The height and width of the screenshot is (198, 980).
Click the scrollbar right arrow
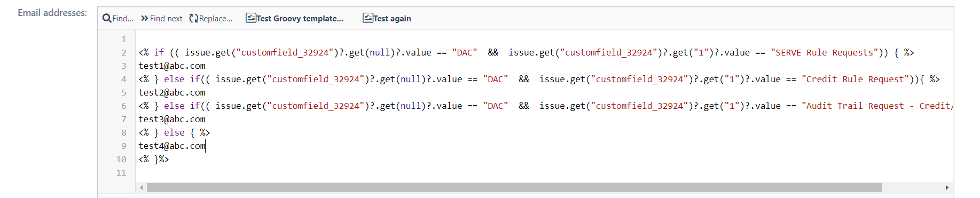click(x=947, y=187)
